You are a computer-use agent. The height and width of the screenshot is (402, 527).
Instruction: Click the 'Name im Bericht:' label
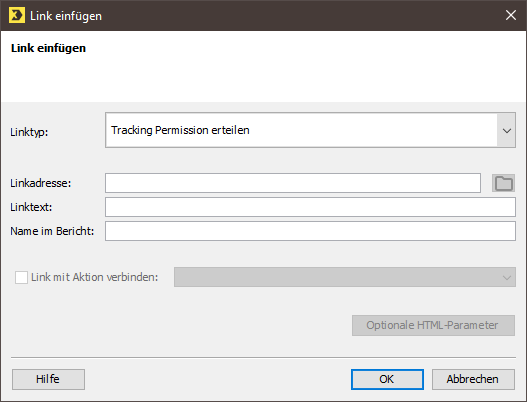(x=52, y=231)
